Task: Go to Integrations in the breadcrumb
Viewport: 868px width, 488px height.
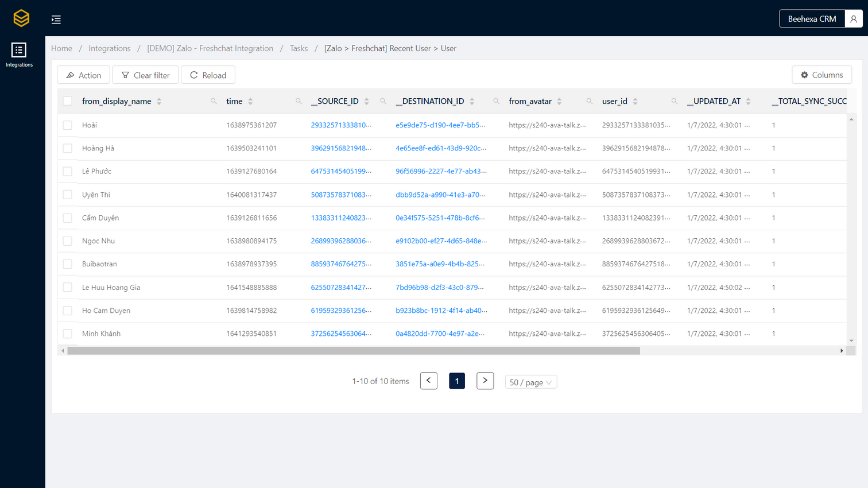Action: (110, 48)
